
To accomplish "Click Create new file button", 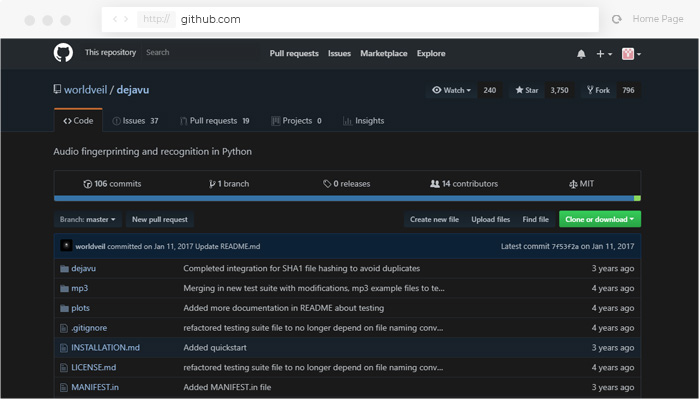I will click(x=434, y=220).
